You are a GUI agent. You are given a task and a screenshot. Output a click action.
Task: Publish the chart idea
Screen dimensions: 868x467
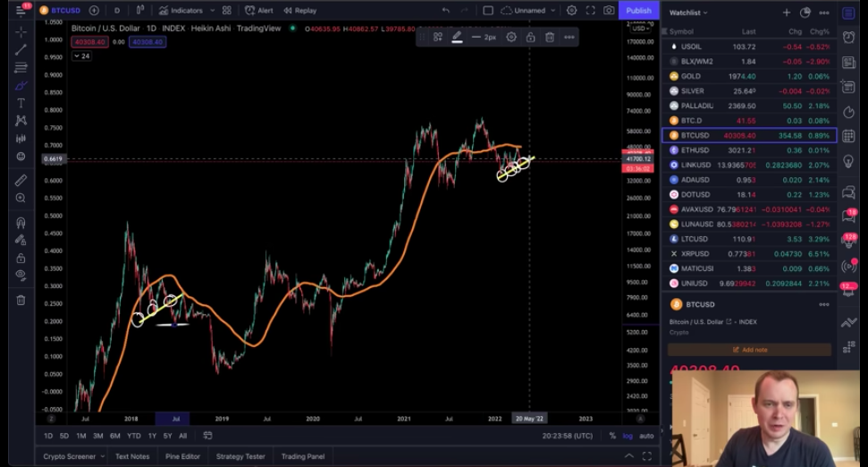point(638,10)
